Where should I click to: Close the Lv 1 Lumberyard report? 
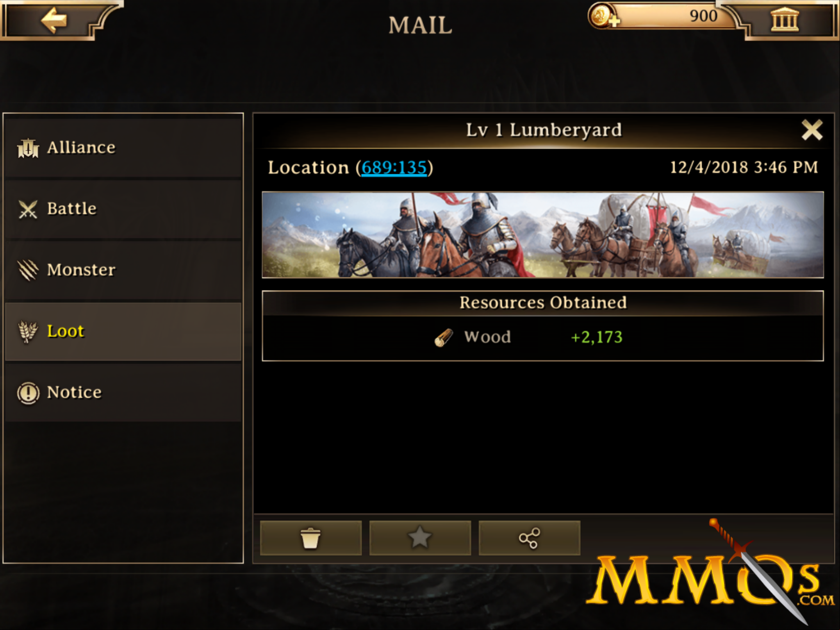point(812,130)
